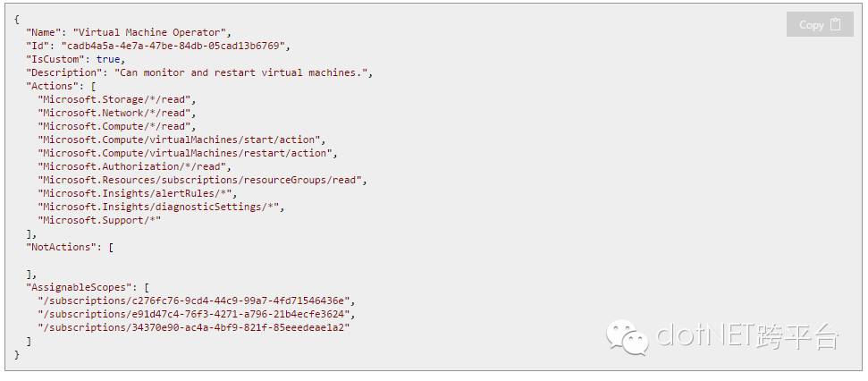Click the clipboard icon beside Copy
Viewport: 868px width, 381px height.
point(836,25)
